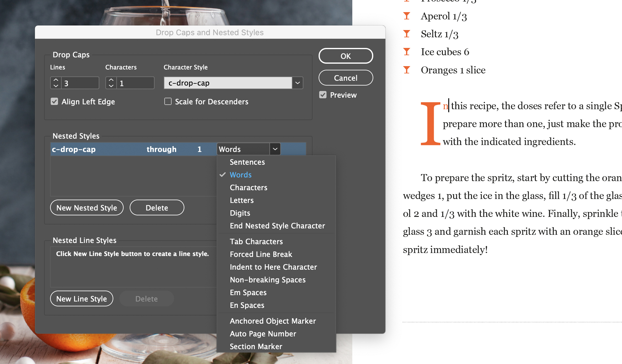The image size is (622, 364).
Task: Increase the Lines value using the up arrow
Action: [56, 79]
